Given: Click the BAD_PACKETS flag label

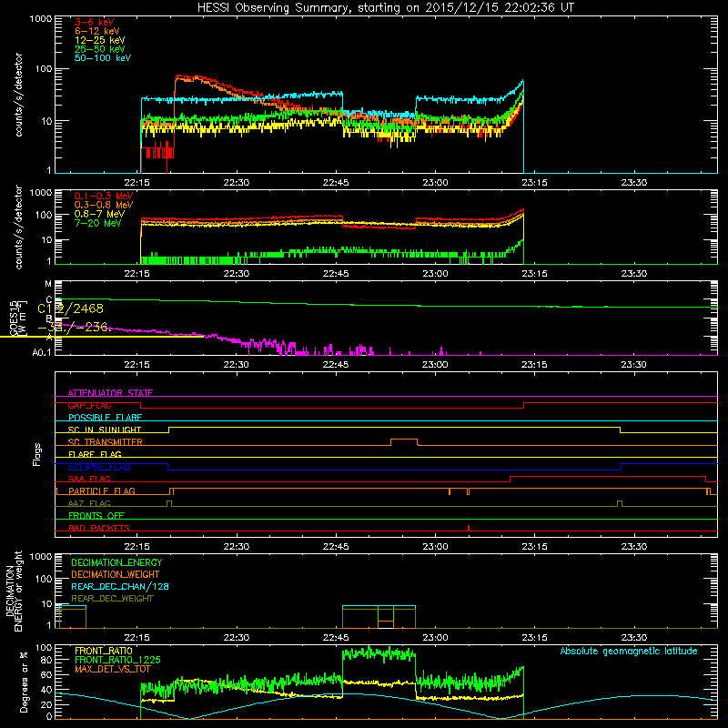Looking at the screenshot, I should [x=99, y=528].
